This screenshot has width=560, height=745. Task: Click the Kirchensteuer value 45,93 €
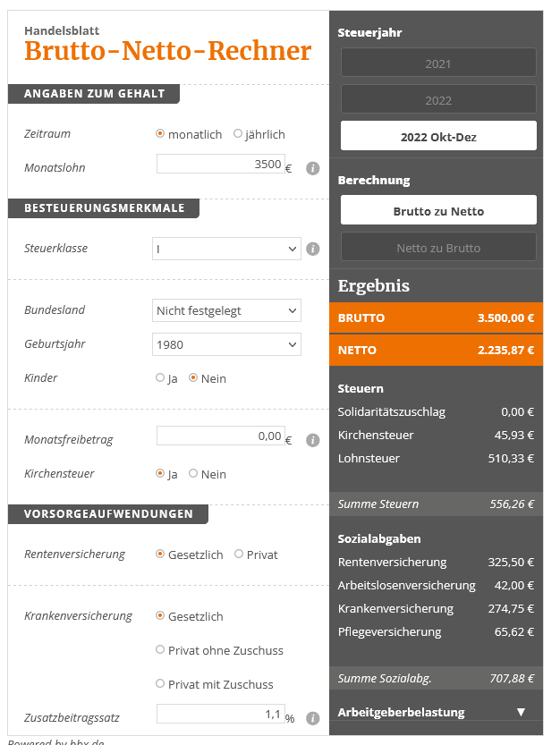[514, 436]
